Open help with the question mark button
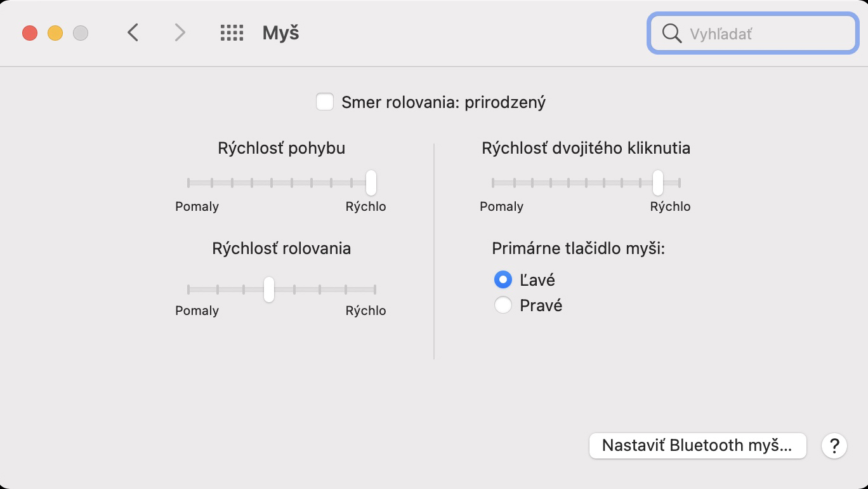 coord(834,446)
